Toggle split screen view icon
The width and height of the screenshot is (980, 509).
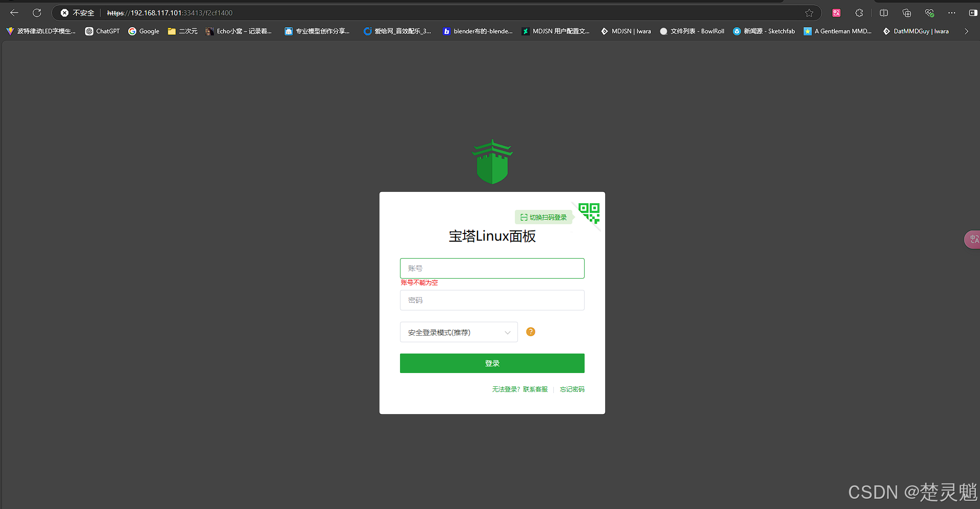(x=884, y=13)
